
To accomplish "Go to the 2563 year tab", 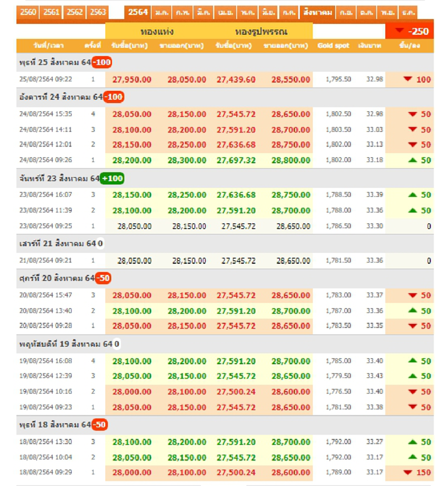I will pyautogui.click(x=98, y=12).
